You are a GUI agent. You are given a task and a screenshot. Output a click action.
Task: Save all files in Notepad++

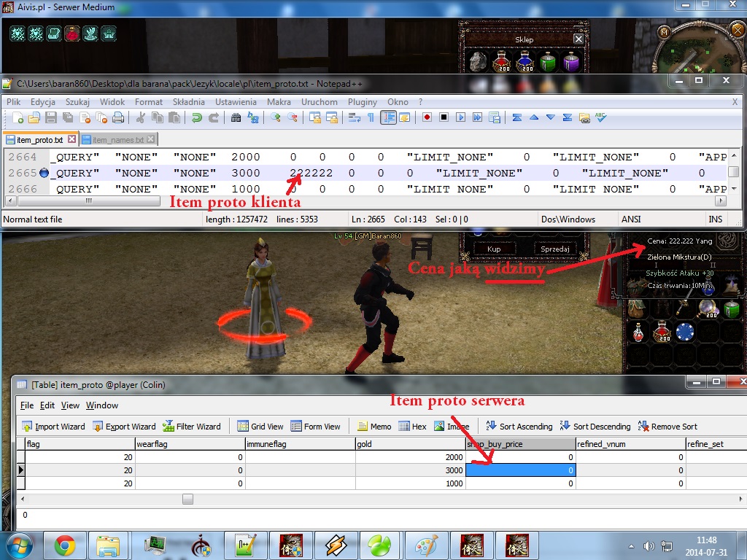(x=68, y=117)
